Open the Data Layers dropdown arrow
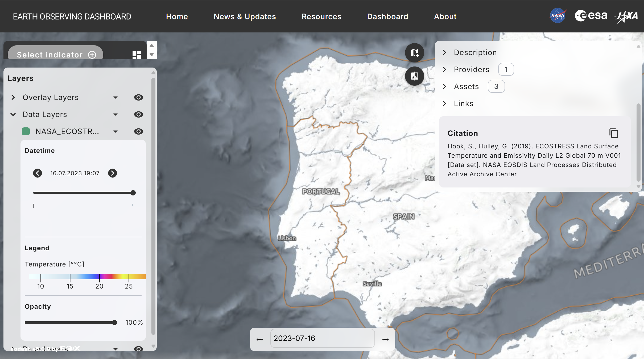Viewport: 644px width, 359px height. (115, 115)
